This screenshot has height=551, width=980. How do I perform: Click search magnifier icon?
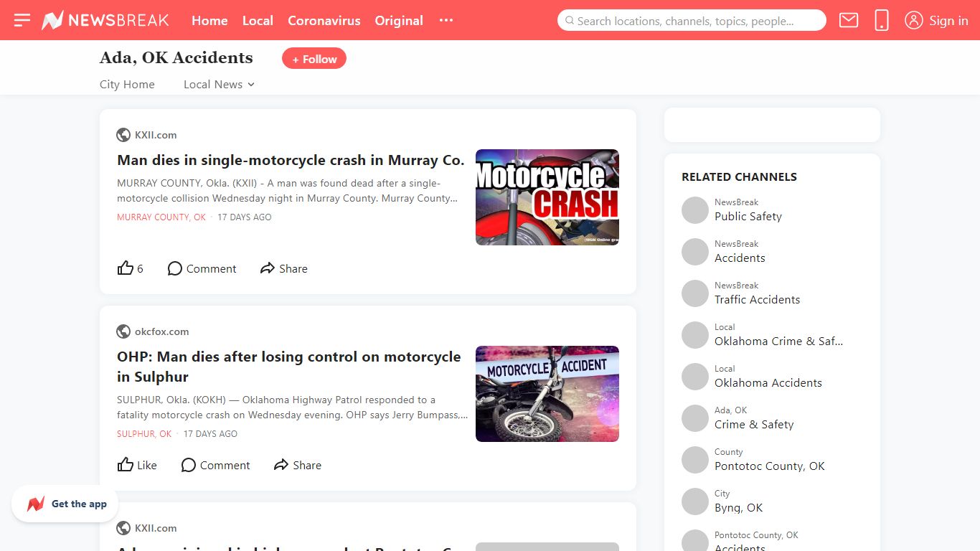point(570,21)
